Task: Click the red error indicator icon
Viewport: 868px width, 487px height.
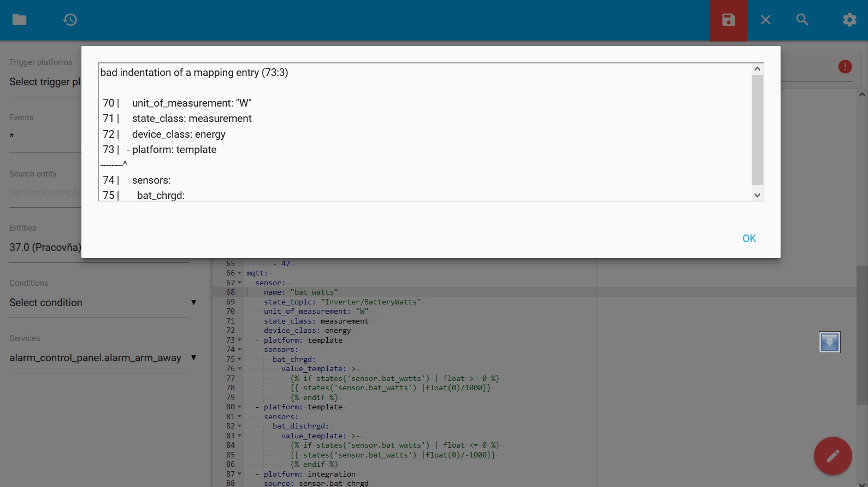Action: point(845,67)
